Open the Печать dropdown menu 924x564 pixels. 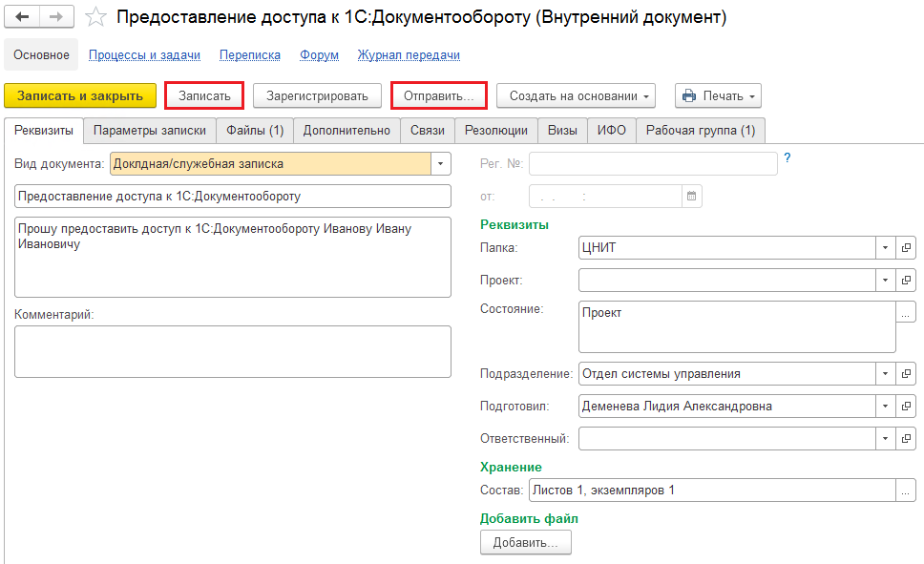719,96
